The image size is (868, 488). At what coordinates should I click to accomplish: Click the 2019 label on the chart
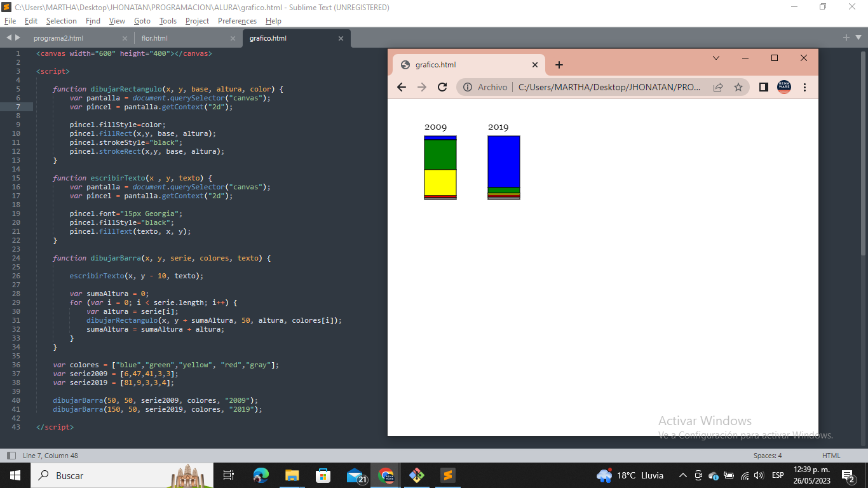point(498,127)
